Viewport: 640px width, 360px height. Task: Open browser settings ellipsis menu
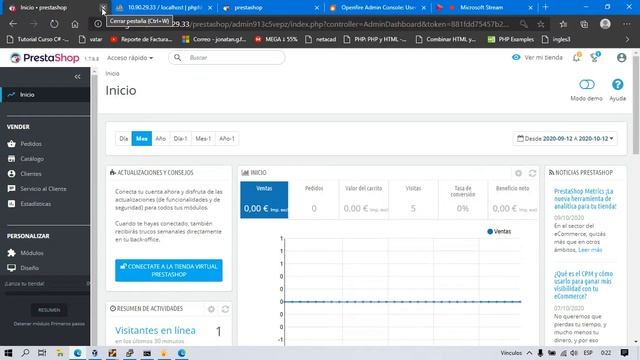tap(627, 24)
